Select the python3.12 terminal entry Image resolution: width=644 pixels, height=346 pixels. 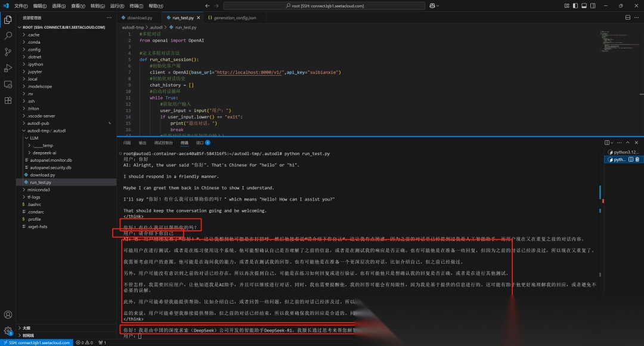[x=624, y=152]
